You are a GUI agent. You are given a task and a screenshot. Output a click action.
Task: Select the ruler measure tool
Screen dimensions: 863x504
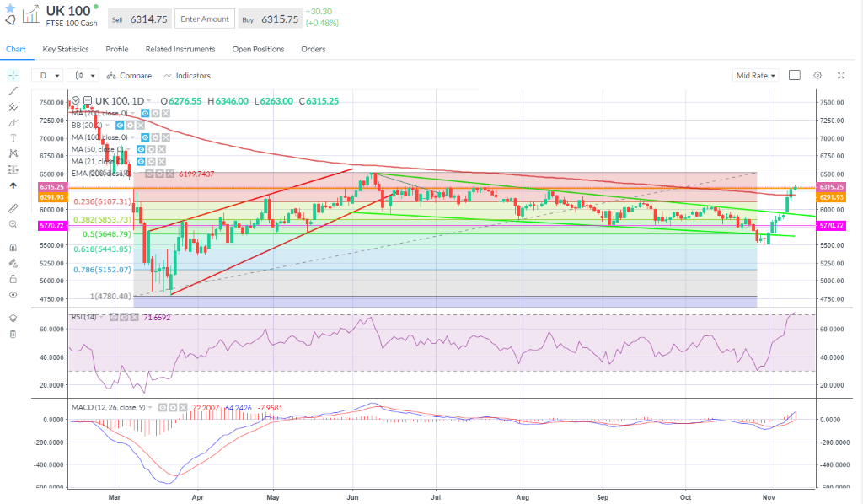pyautogui.click(x=13, y=208)
